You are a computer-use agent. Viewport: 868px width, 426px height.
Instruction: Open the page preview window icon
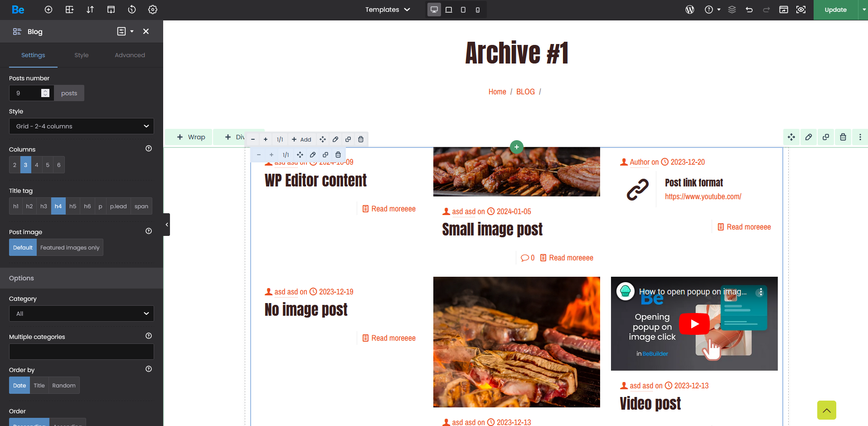pos(784,10)
